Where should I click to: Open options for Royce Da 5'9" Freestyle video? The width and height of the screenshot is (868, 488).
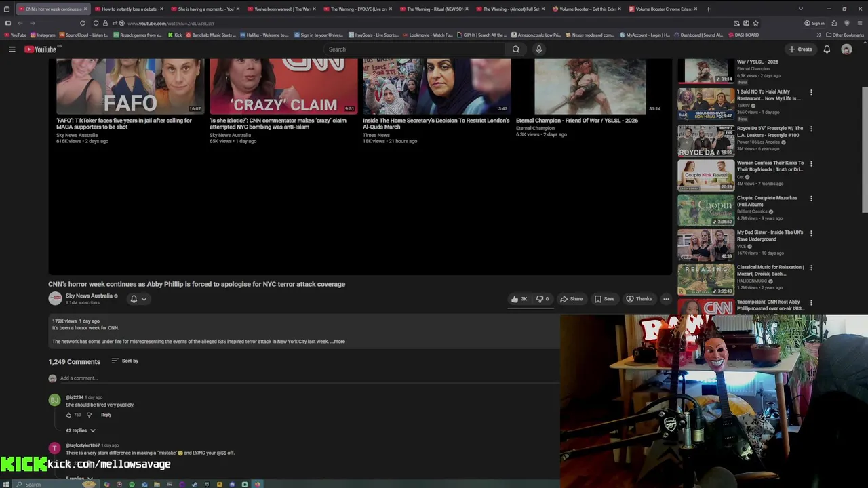[x=811, y=129]
